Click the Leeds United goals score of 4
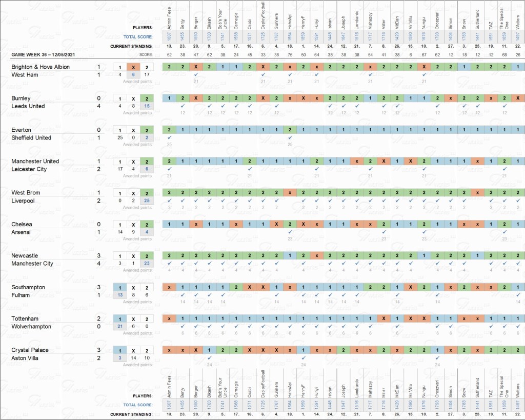Viewport: 525px width, 420px height. 98,106
